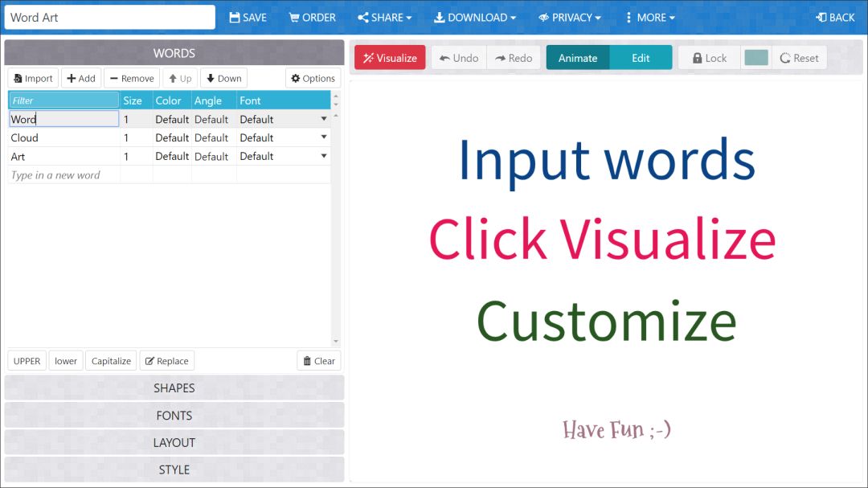Click the red Visualize button
This screenshot has height=488, width=868.
(390, 58)
